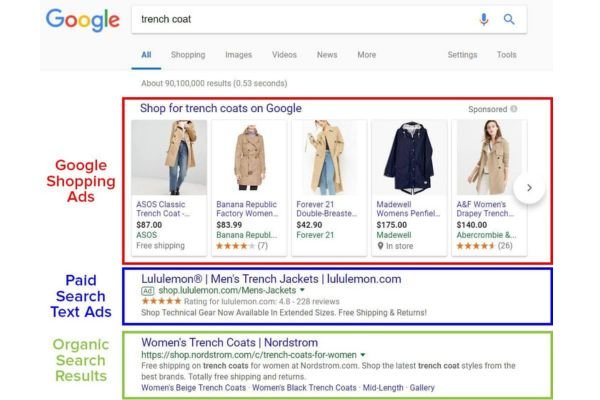Viewport: 600px width, 400px height.
Task: Open the dropdown arrow beside shop.lululemon.com URL
Action: pos(302,290)
